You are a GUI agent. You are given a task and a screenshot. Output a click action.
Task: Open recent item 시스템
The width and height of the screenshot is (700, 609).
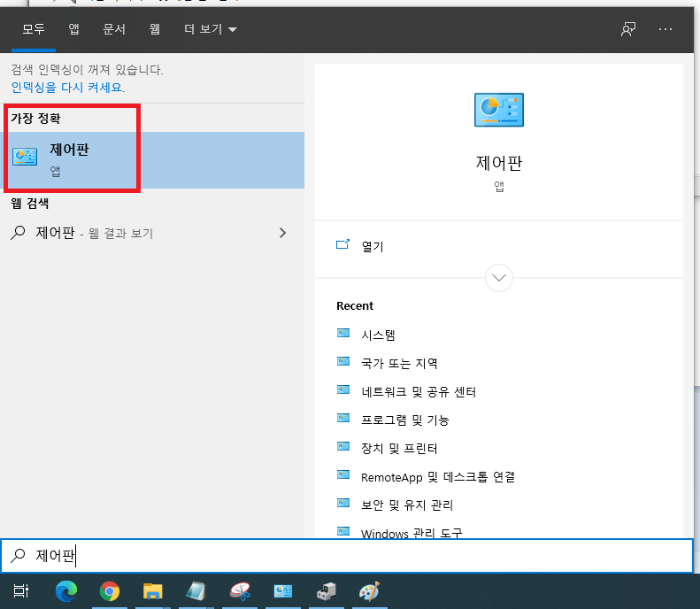point(378,335)
